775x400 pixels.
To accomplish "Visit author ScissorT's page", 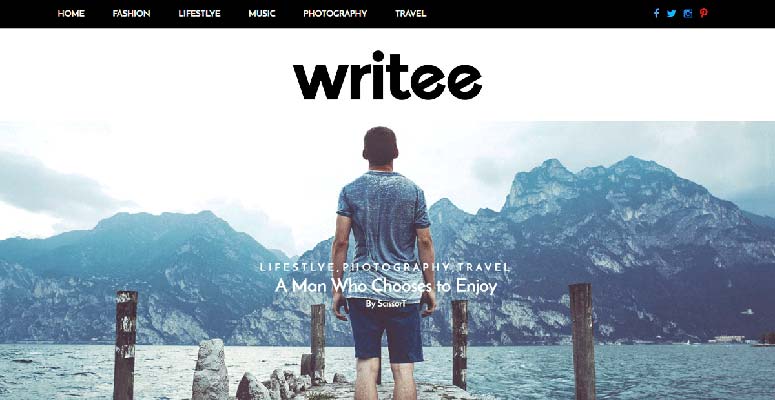I will (x=391, y=304).
